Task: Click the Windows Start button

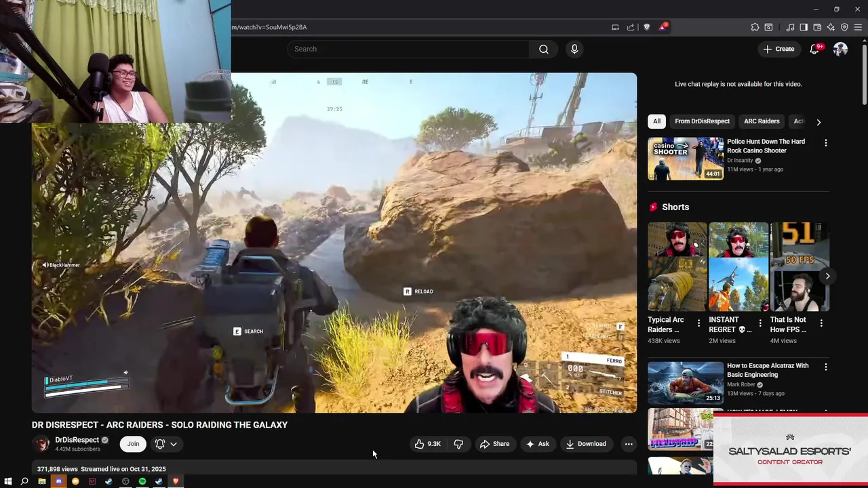Action: (8, 481)
